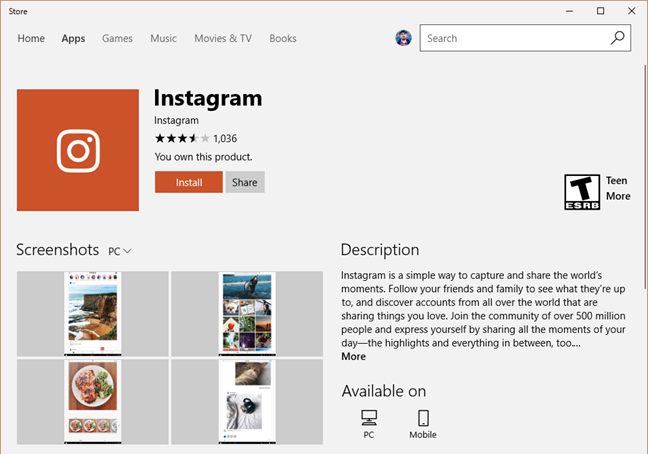Share the Instagram app
The width and height of the screenshot is (648, 454).
(x=245, y=182)
